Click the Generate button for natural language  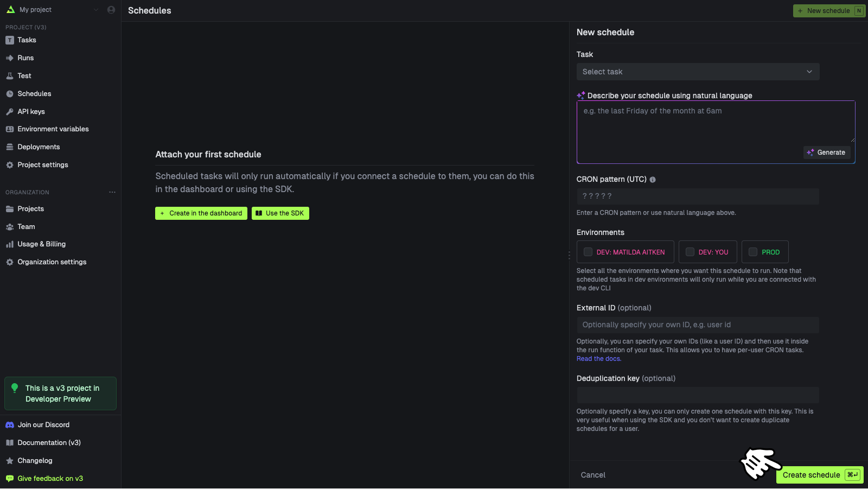click(826, 153)
